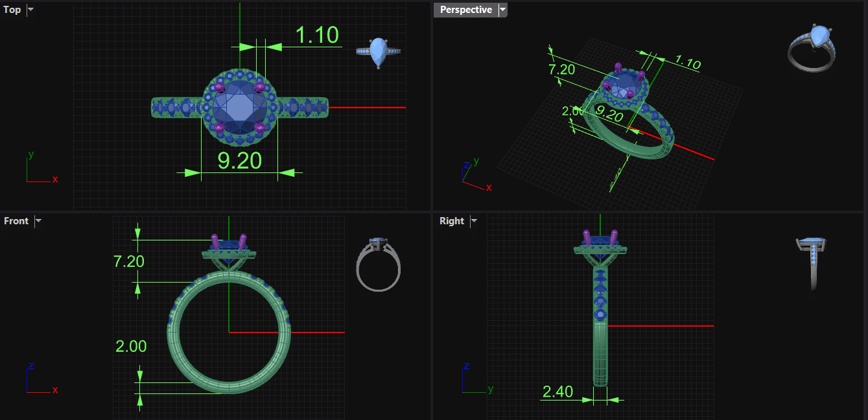Click the Front viewport title label

[16, 221]
